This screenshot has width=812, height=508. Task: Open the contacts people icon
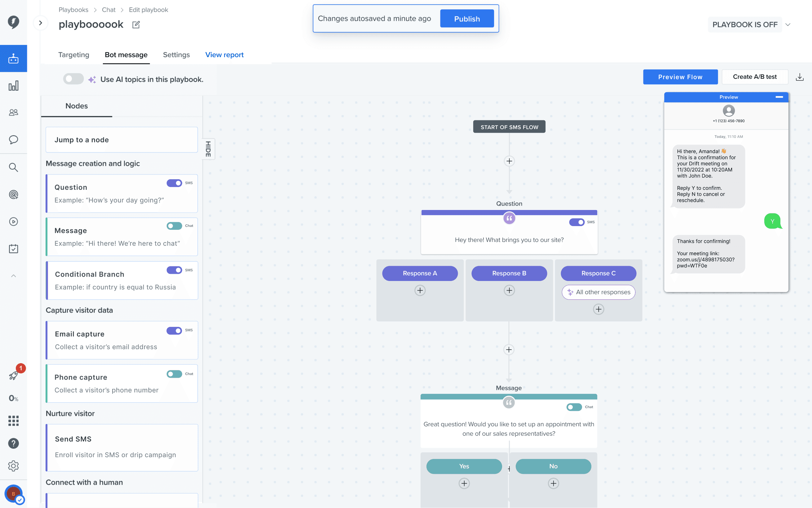(x=13, y=113)
